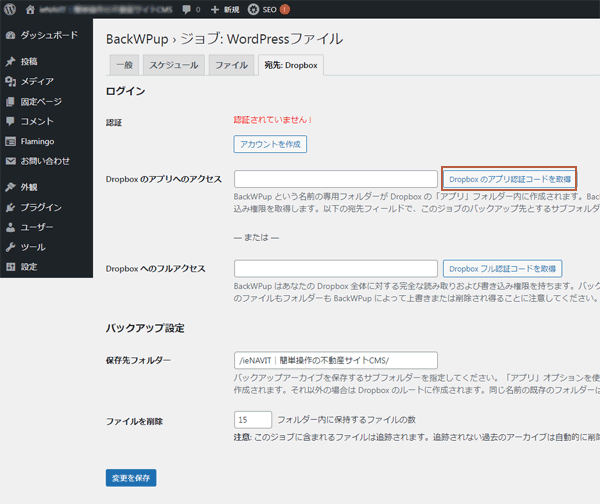Click Dropbox フル認証コードを取得 button

coord(502,269)
